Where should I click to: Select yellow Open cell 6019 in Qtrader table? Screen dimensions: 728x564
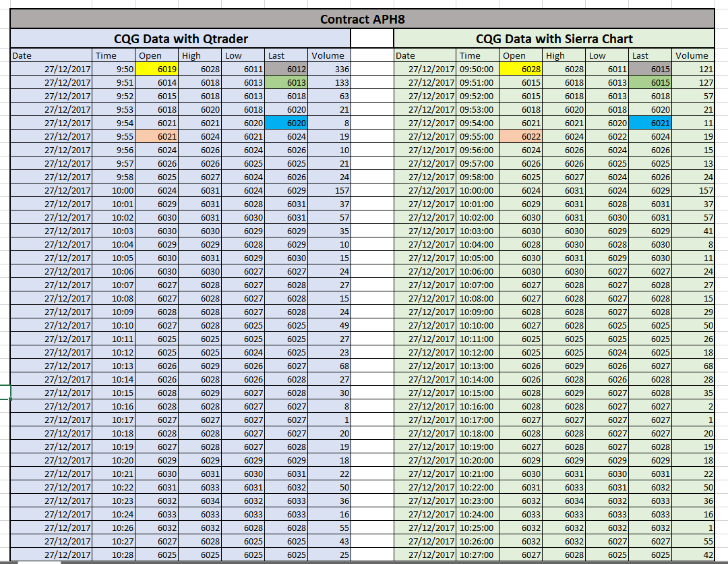(x=156, y=69)
